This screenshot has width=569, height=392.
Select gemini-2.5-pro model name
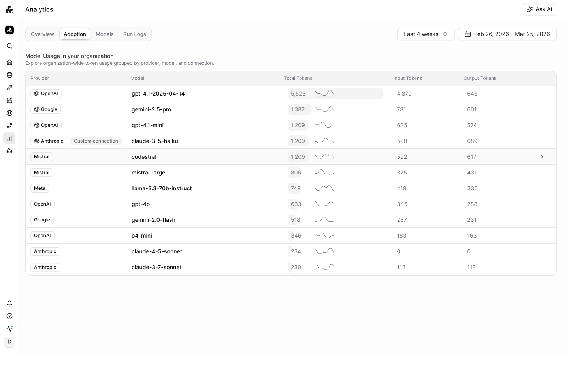tap(151, 109)
